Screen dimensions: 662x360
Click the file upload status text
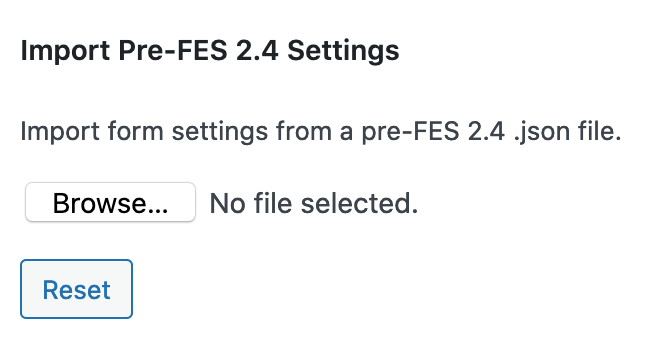[314, 203]
